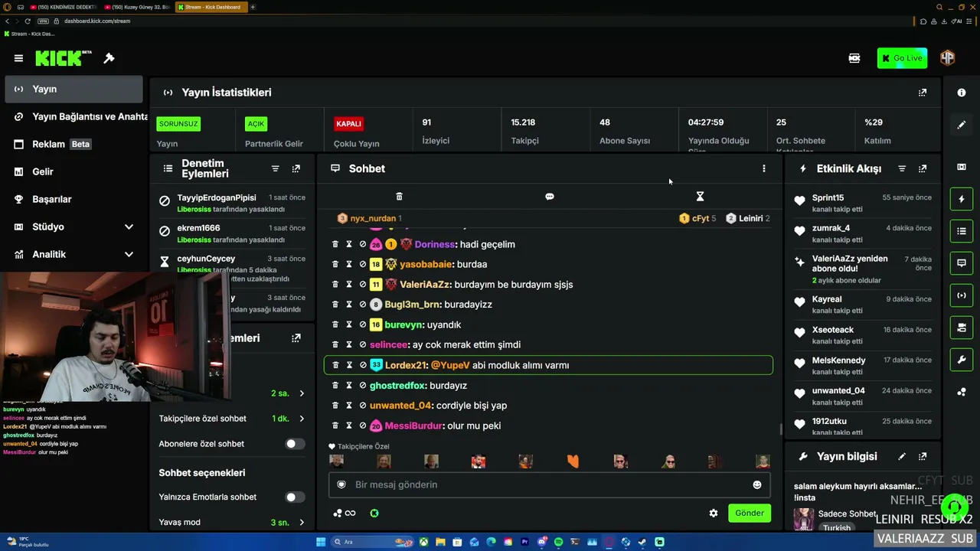Switch to the KENDİMİZE DEDEKTİ browser tab
The image size is (980, 551).
pos(64,7)
